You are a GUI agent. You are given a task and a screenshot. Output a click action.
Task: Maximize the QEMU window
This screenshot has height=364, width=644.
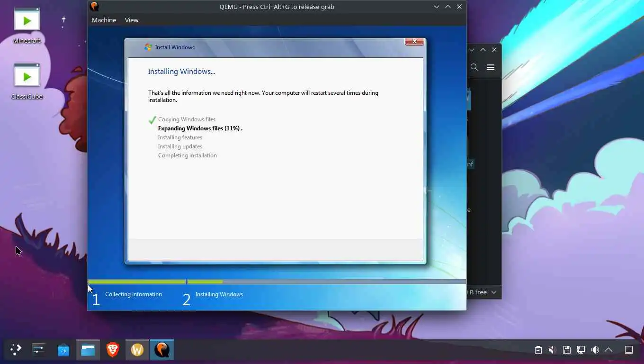447,7
